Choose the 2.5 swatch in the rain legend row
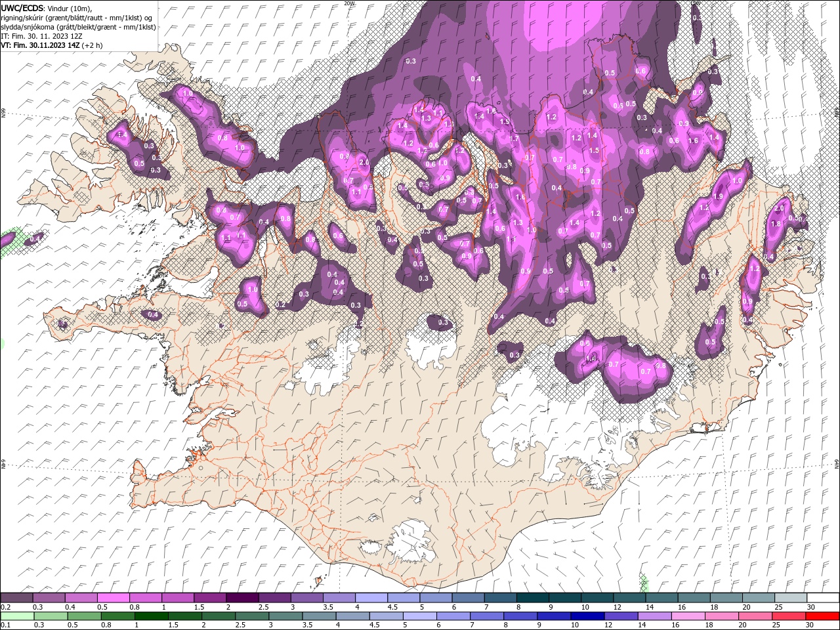 252,616
